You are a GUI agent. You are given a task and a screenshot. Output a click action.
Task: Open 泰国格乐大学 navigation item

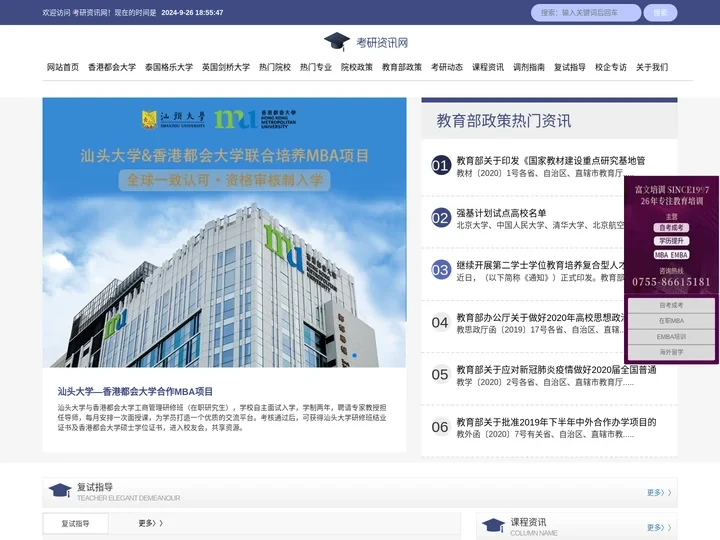click(169, 67)
